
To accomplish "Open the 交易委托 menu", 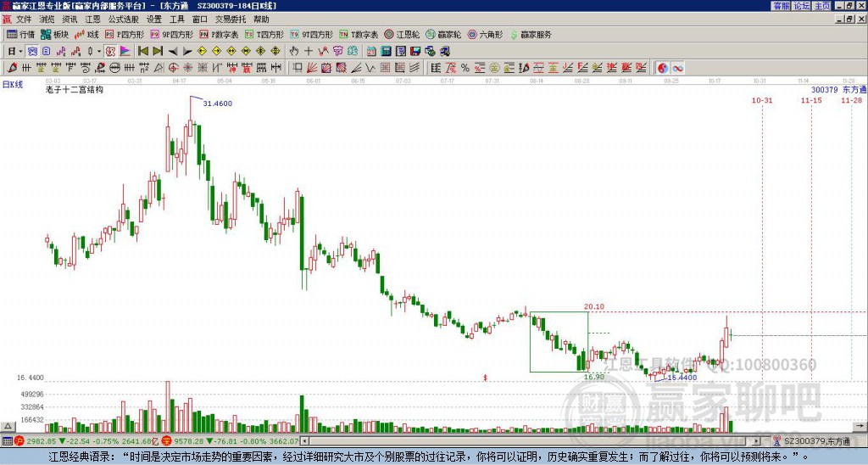I will (231, 20).
